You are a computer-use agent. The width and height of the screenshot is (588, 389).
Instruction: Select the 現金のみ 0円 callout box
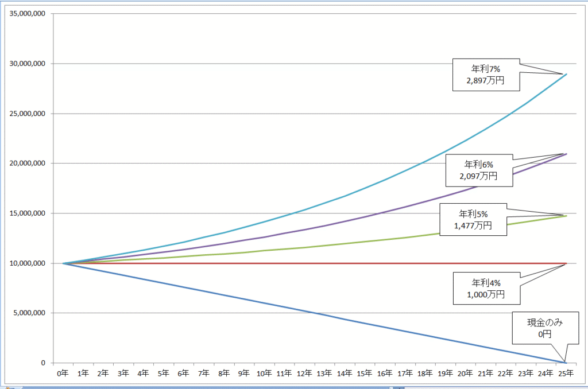tap(545, 328)
